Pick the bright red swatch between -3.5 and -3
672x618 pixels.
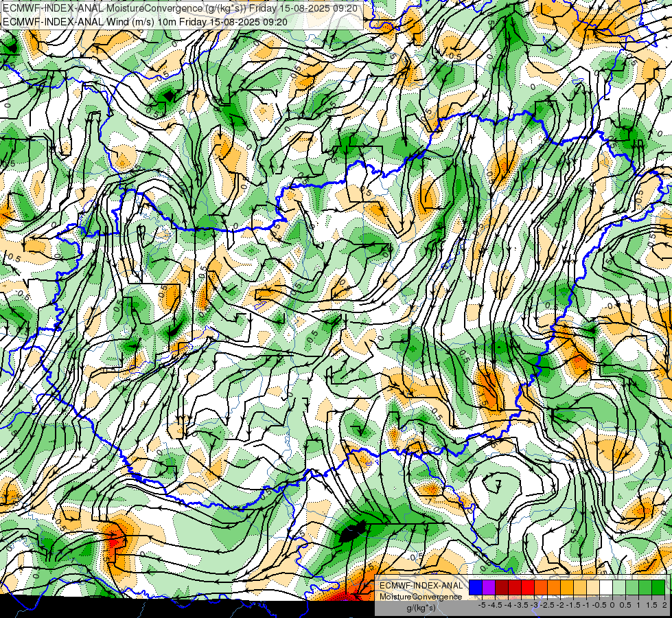(528, 588)
